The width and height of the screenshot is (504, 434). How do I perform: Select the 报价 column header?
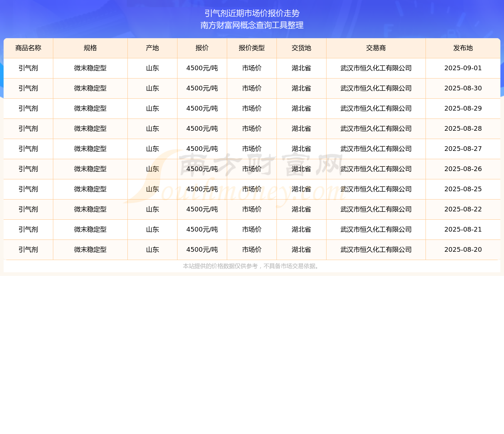[x=202, y=48]
